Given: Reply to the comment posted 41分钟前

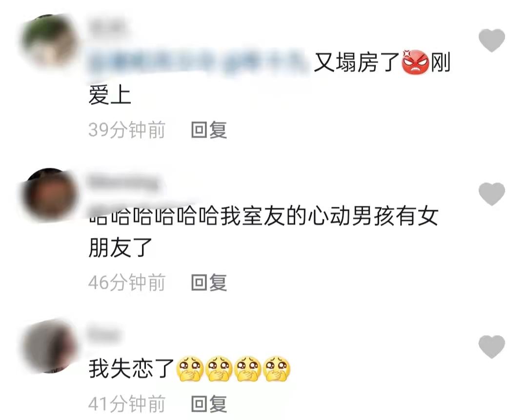Looking at the screenshot, I should [x=209, y=404].
